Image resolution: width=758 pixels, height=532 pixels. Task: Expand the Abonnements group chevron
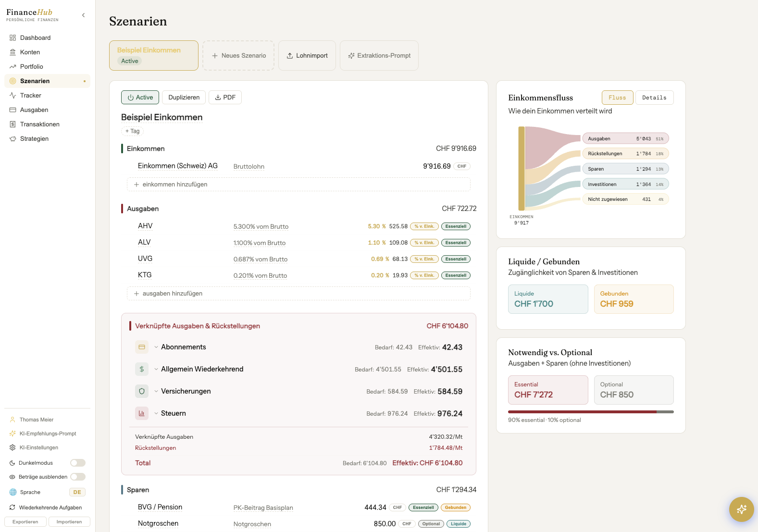coord(156,347)
